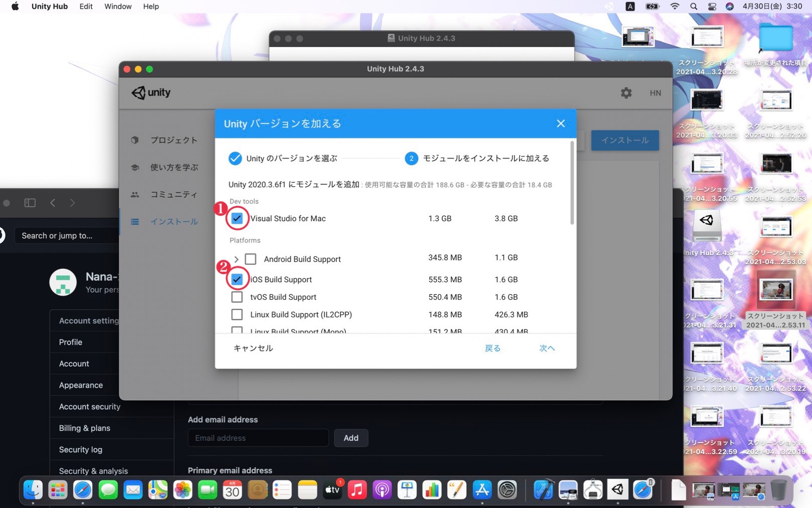Open Profile in browser settings sidebar

(70, 342)
